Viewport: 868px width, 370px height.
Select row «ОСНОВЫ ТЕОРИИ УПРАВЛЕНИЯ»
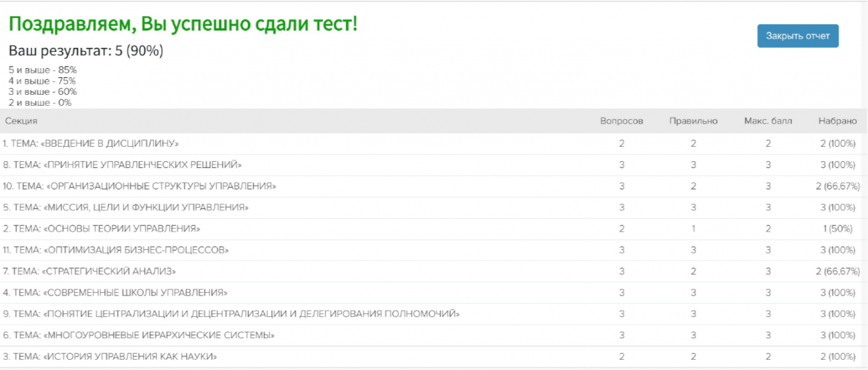(434, 229)
